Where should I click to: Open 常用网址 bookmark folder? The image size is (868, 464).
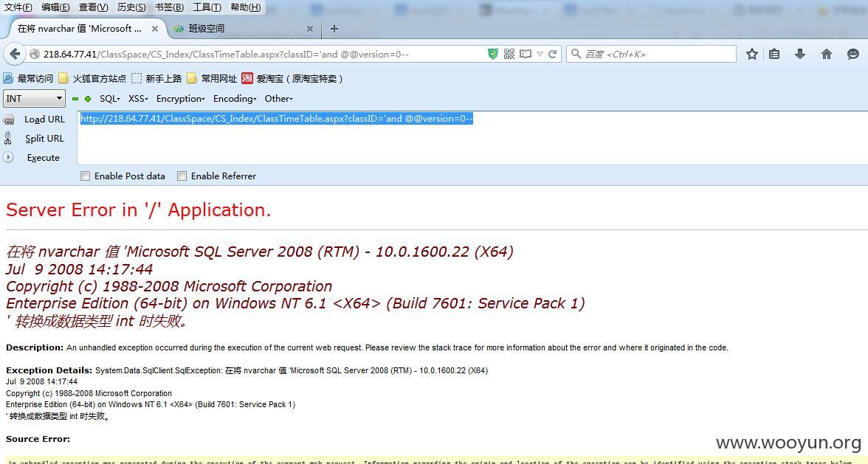(x=212, y=78)
